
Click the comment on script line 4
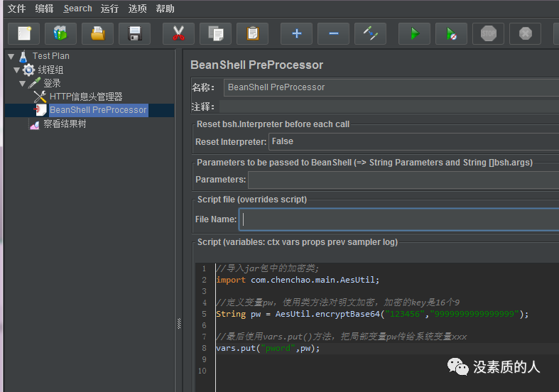(338, 303)
